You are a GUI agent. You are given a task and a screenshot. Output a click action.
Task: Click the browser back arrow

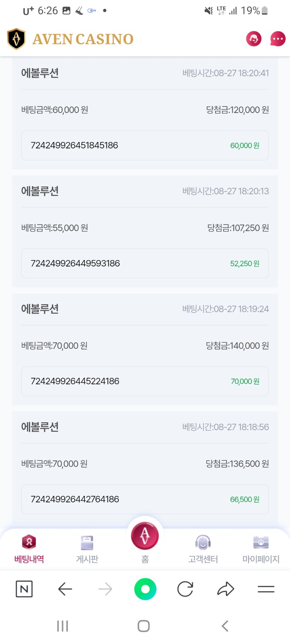click(x=65, y=589)
